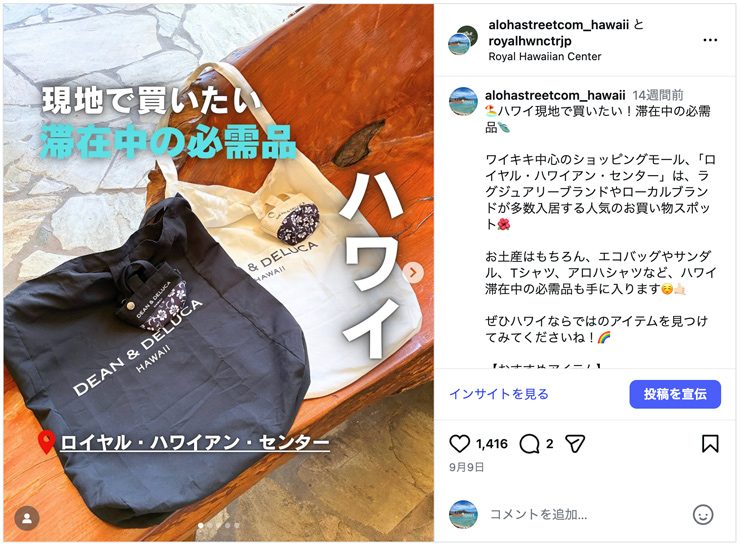The width and height of the screenshot is (740, 547).
Task: Click caption author avatar image
Action: (x=463, y=101)
